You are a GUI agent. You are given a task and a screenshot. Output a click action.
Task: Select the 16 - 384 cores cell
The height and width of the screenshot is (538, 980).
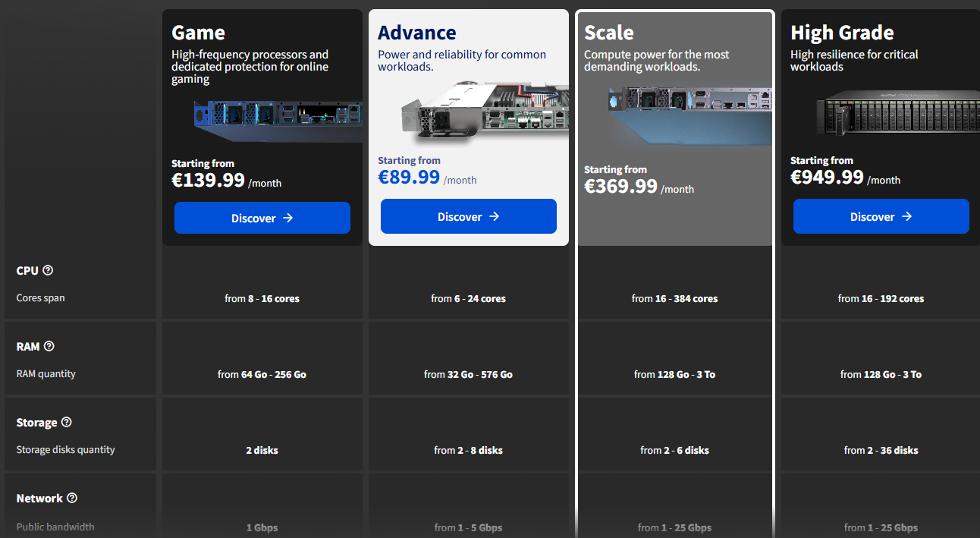(x=674, y=298)
